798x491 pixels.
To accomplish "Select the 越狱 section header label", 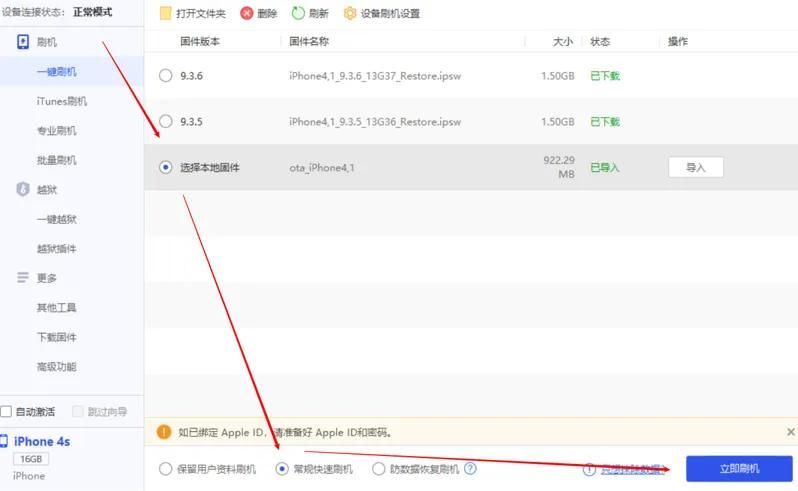I will pyautogui.click(x=47, y=190).
